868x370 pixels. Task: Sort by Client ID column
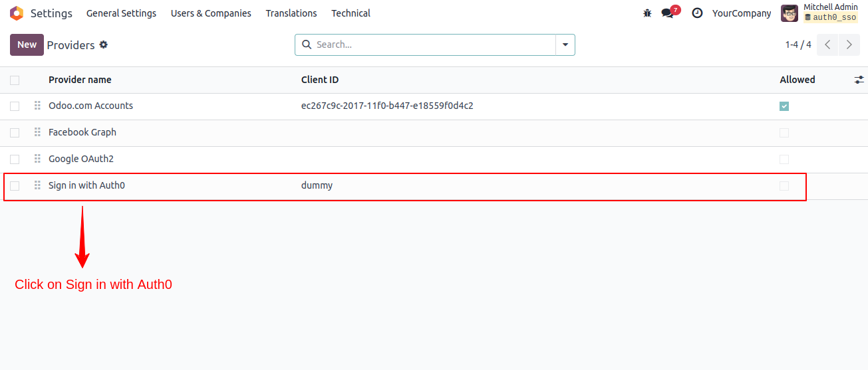[320, 80]
